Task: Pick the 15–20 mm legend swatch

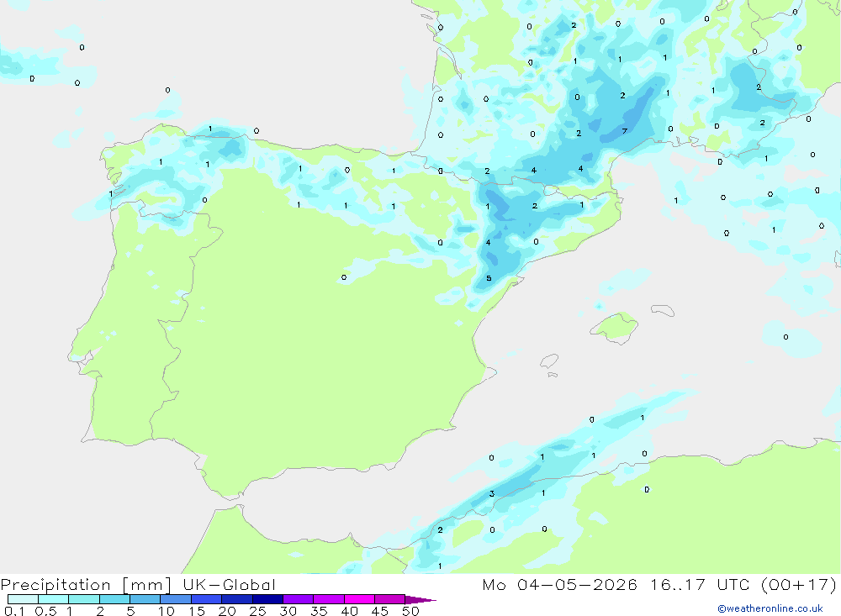Action: point(207,599)
